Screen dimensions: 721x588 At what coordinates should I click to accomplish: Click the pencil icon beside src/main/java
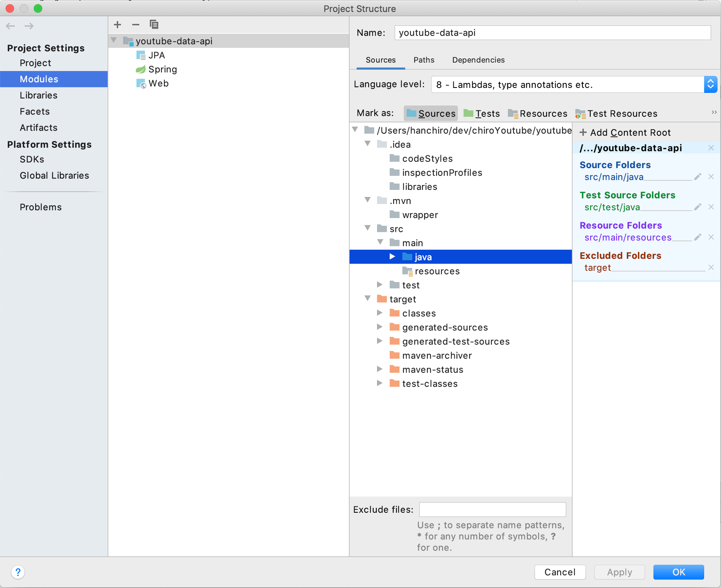(x=698, y=177)
